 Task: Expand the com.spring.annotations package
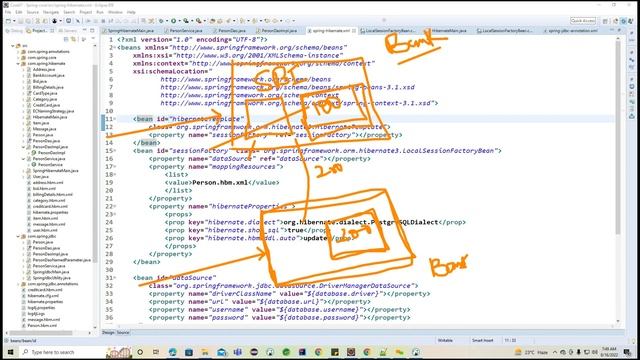pos(18,52)
